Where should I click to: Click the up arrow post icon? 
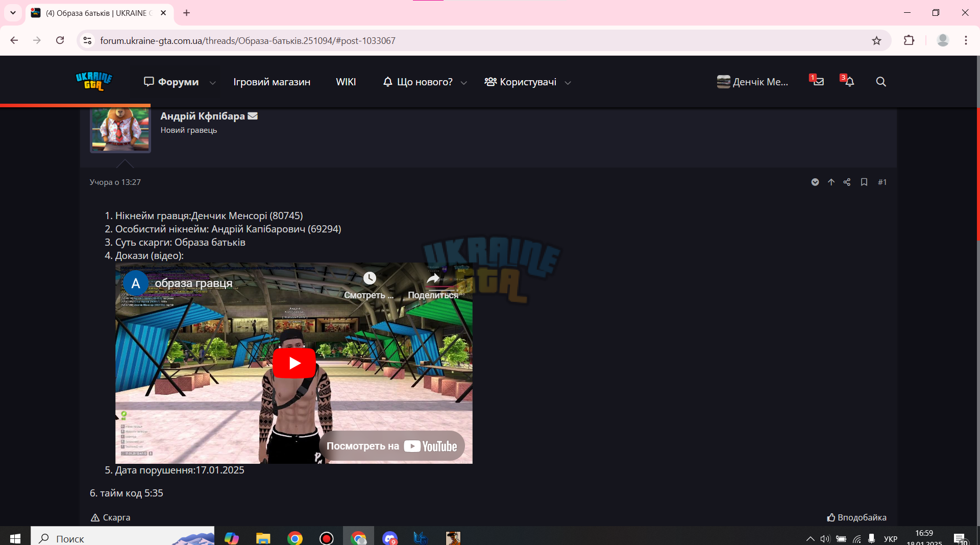[831, 182]
